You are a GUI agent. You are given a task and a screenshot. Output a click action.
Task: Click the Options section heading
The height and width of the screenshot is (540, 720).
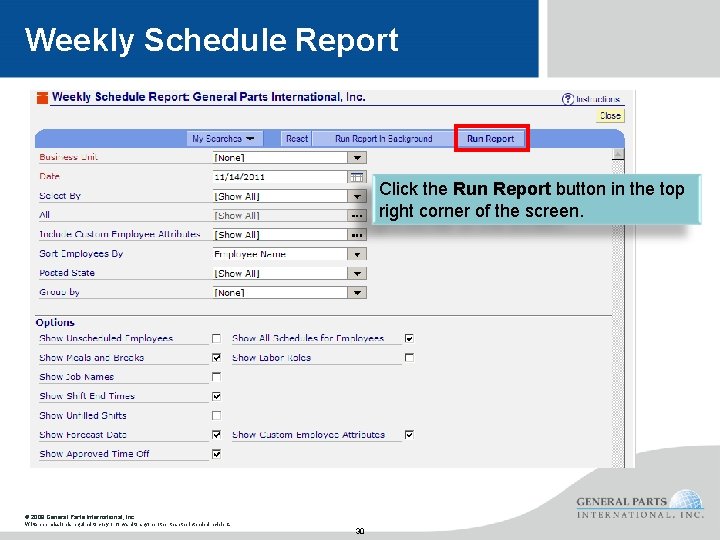click(x=55, y=322)
